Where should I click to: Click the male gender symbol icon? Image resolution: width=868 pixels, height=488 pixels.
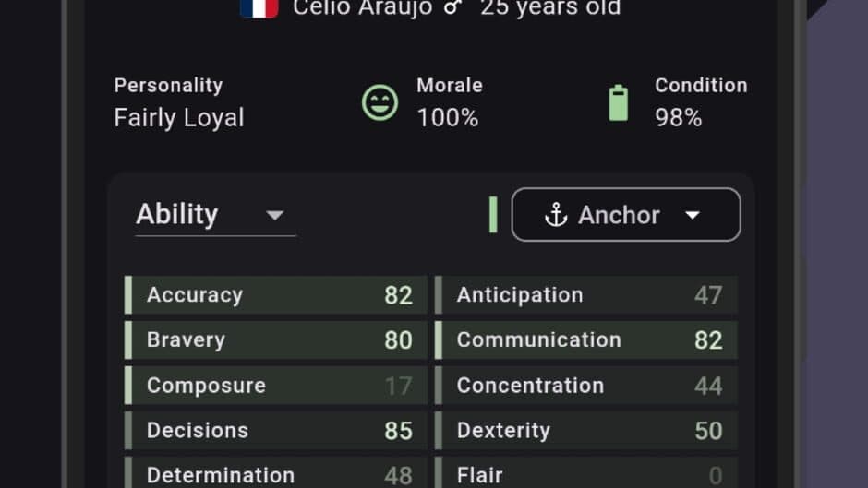coord(452,7)
